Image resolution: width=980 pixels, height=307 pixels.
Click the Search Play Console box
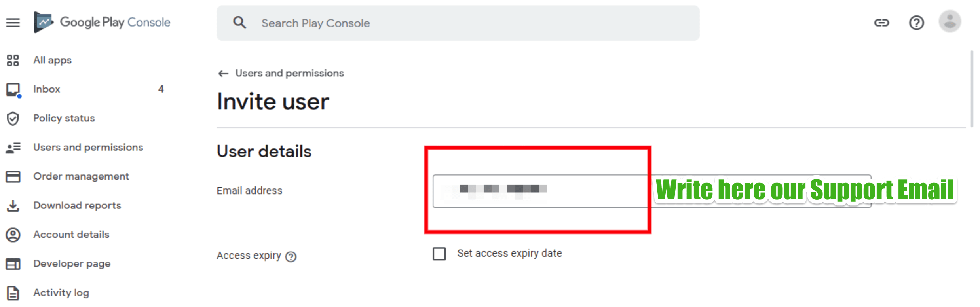458,23
